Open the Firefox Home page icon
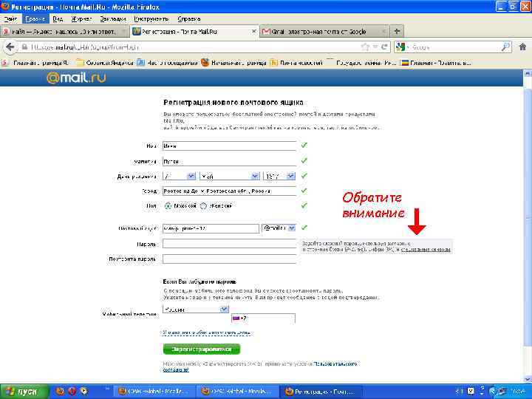532x399 pixels. (522, 47)
